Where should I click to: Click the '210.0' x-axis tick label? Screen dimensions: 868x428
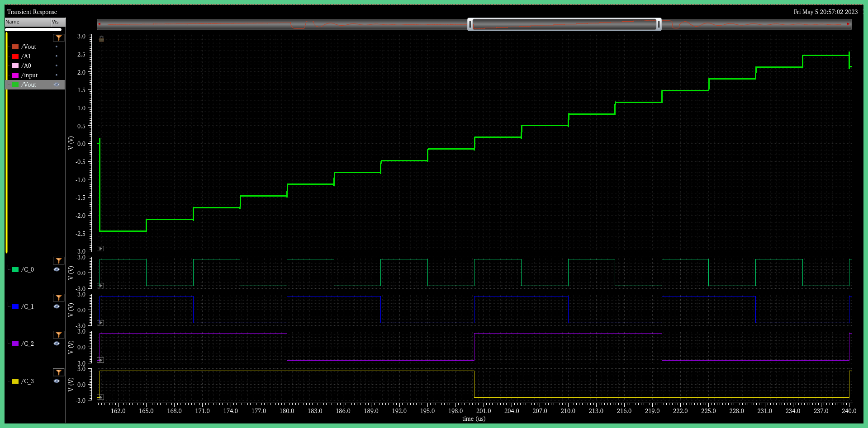click(x=568, y=411)
